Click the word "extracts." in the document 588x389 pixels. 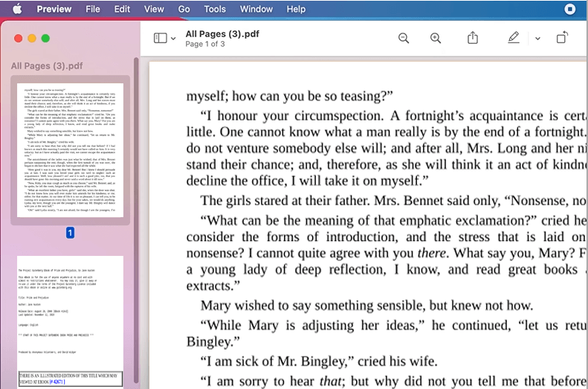[x=213, y=286]
